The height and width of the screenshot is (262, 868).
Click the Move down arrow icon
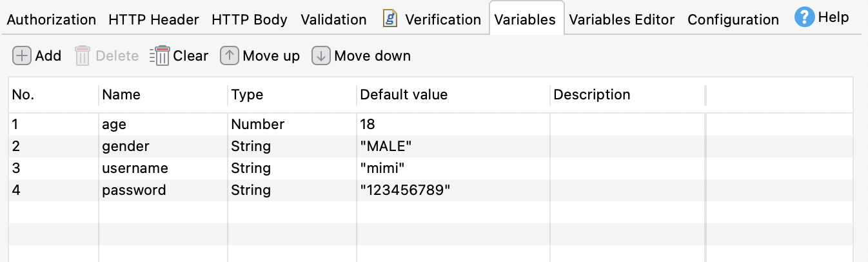coord(321,56)
